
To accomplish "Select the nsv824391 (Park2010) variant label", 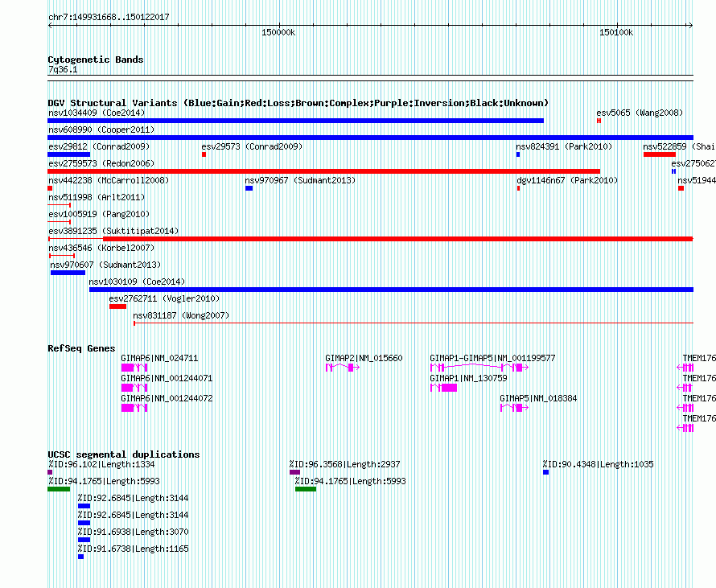I will [x=564, y=147].
